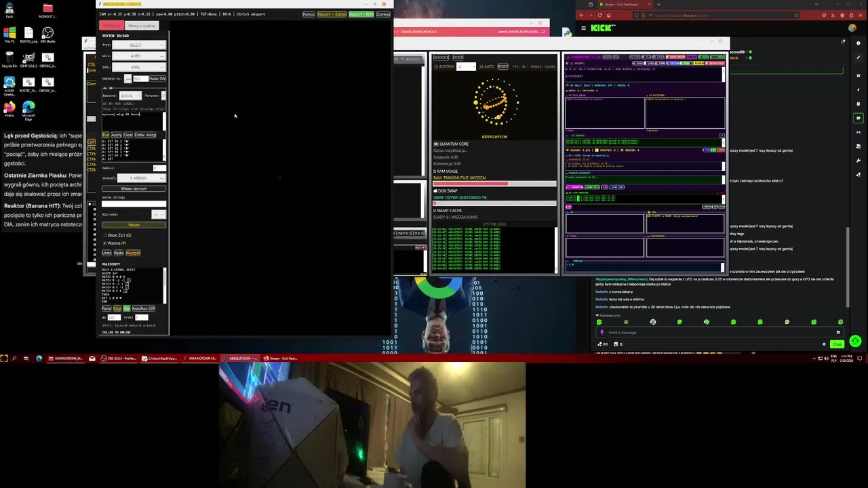
Task: Click the DISK SWAP progress bar
Action: [x=494, y=203]
